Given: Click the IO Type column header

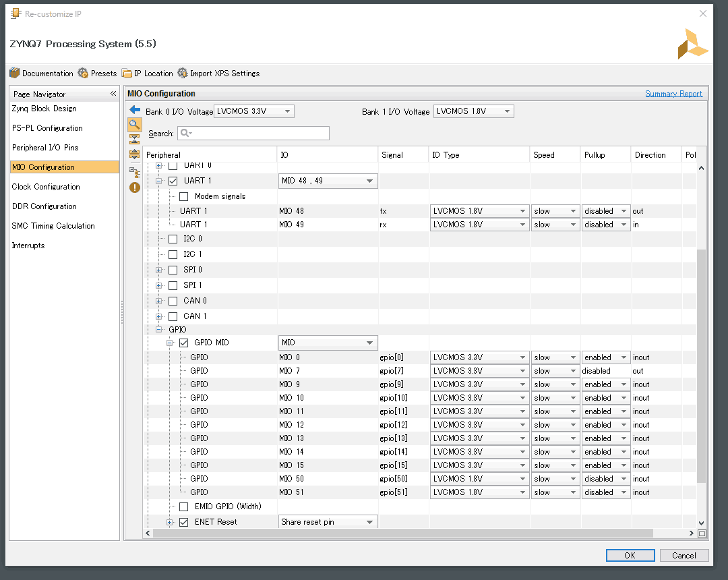Looking at the screenshot, I should [479, 155].
